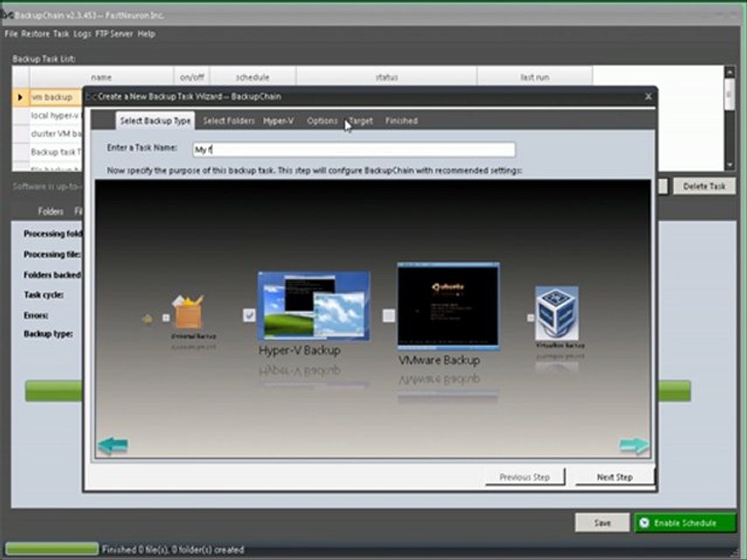Image resolution: width=747 pixels, height=560 pixels.
Task: Switch to Select Backup Type tab
Action: [x=155, y=121]
